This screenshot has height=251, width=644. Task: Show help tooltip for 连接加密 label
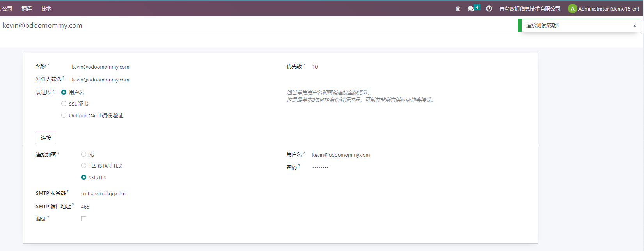(x=59, y=153)
